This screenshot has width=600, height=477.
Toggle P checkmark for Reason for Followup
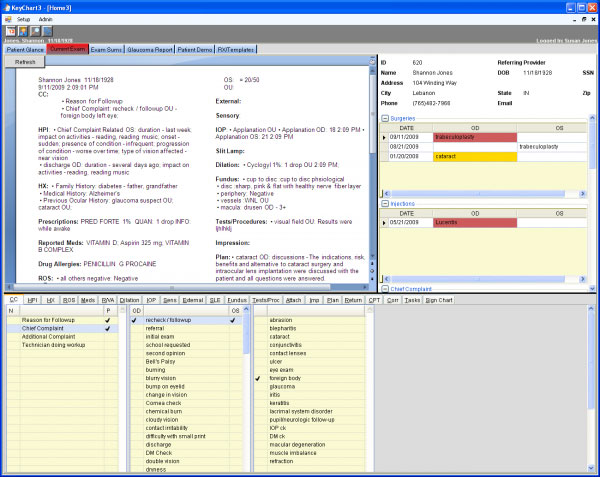(108, 320)
